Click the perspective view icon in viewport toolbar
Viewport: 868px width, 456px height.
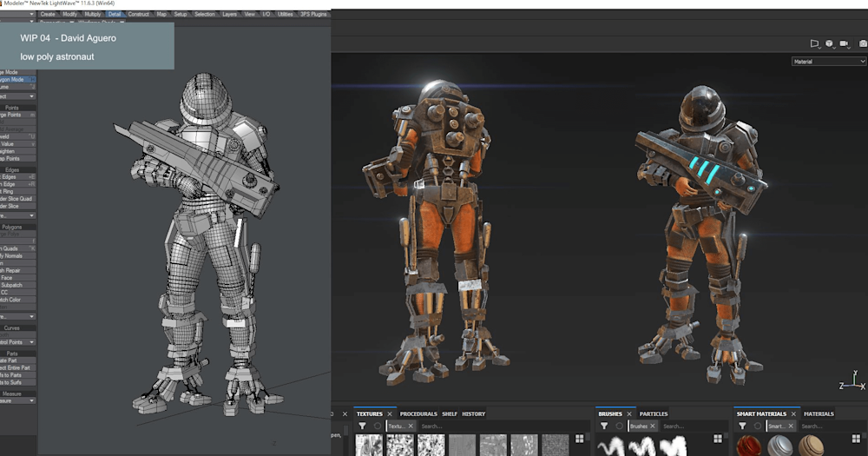click(x=814, y=43)
